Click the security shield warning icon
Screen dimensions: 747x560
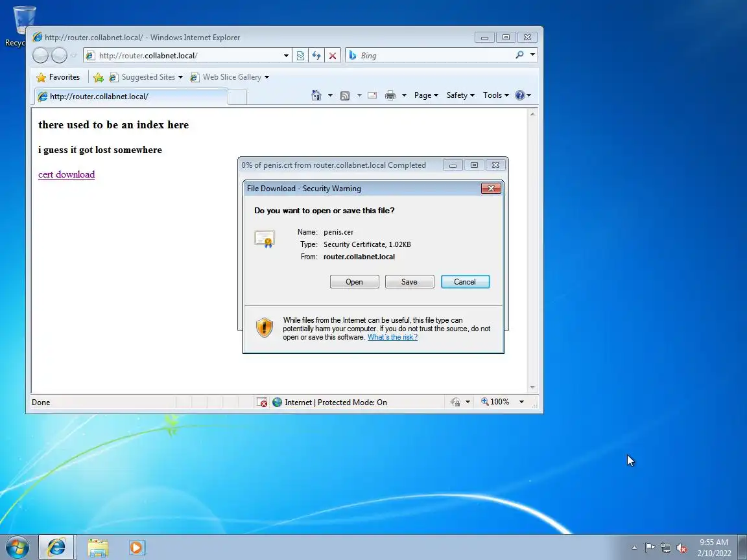pos(265,327)
